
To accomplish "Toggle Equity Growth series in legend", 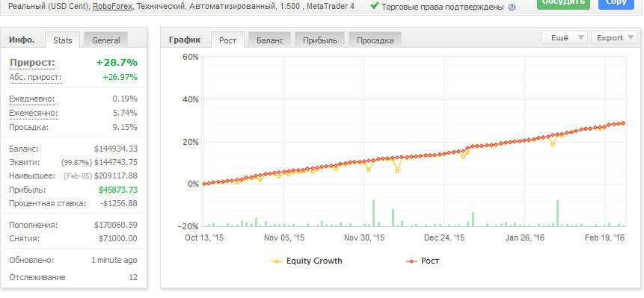I will point(307,261).
